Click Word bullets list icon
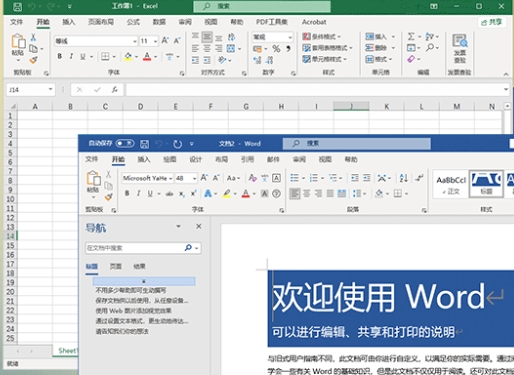This screenshot has height=375, width=514. [x=294, y=178]
